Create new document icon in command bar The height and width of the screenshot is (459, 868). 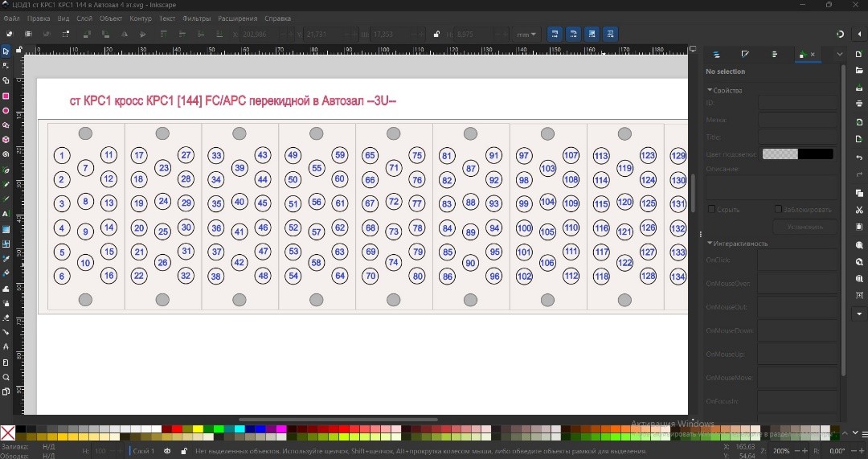pos(859,54)
